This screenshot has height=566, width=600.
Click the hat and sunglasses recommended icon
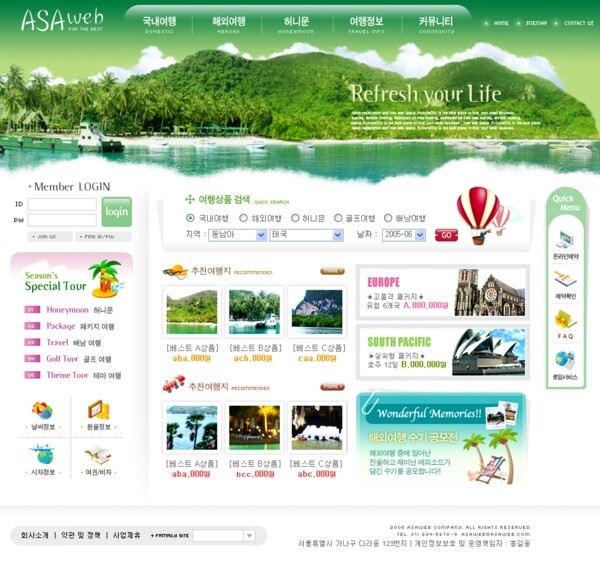[175, 271]
